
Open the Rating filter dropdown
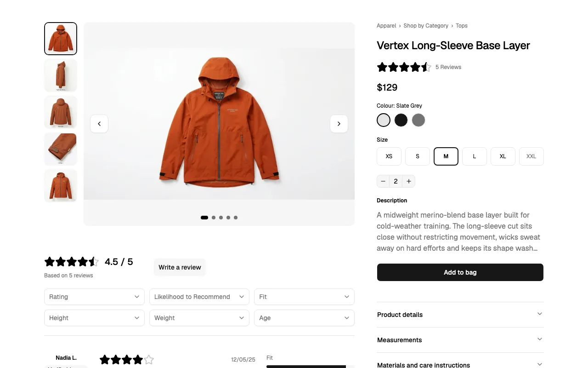click(x=94, y=297)
